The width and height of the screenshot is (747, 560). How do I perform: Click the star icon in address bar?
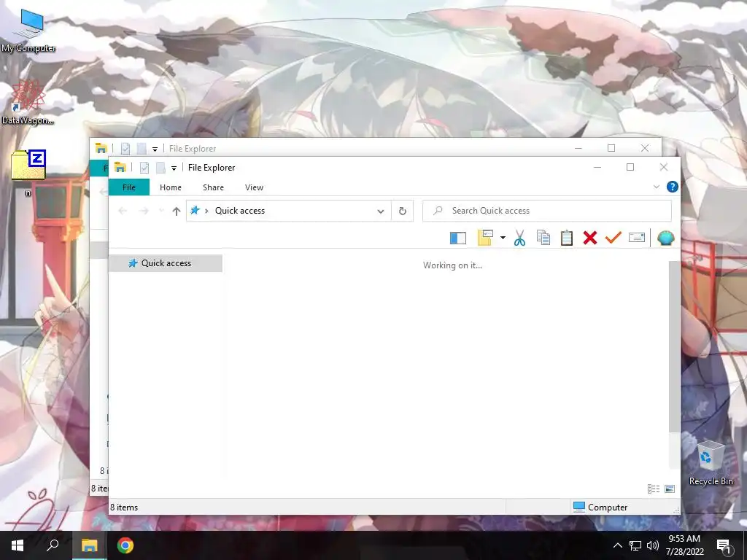(195, 210)
